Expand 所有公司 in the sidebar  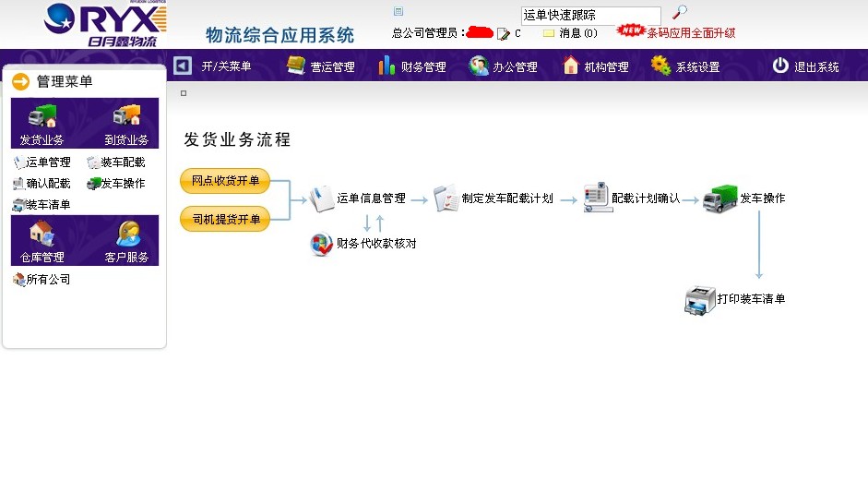(x=42, y=280)
